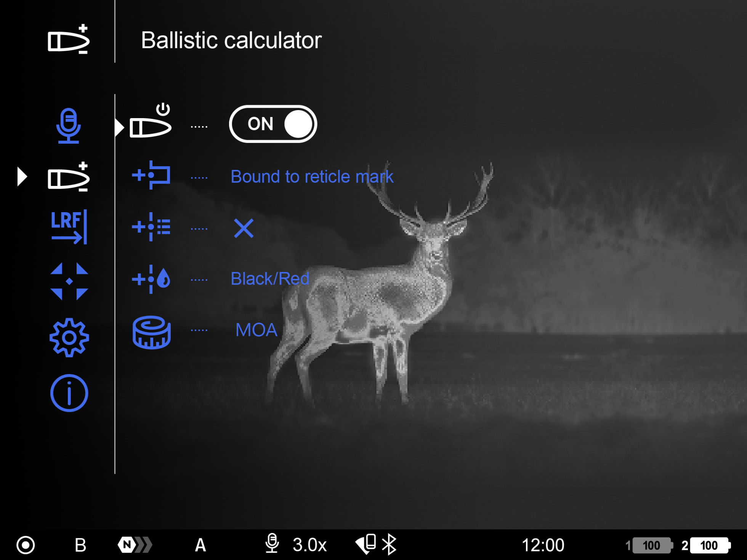
Task: Click the reticle color droplet icon
Action: [151, 279]
